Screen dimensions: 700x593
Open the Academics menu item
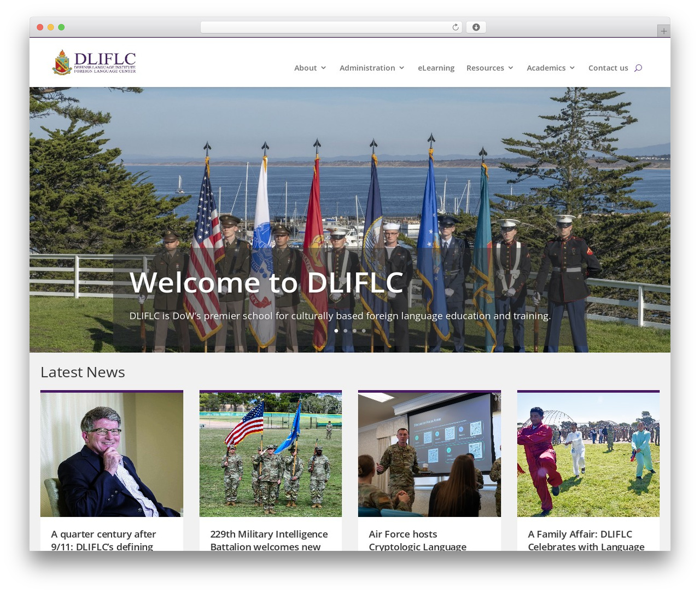click(x=546, y=68)
